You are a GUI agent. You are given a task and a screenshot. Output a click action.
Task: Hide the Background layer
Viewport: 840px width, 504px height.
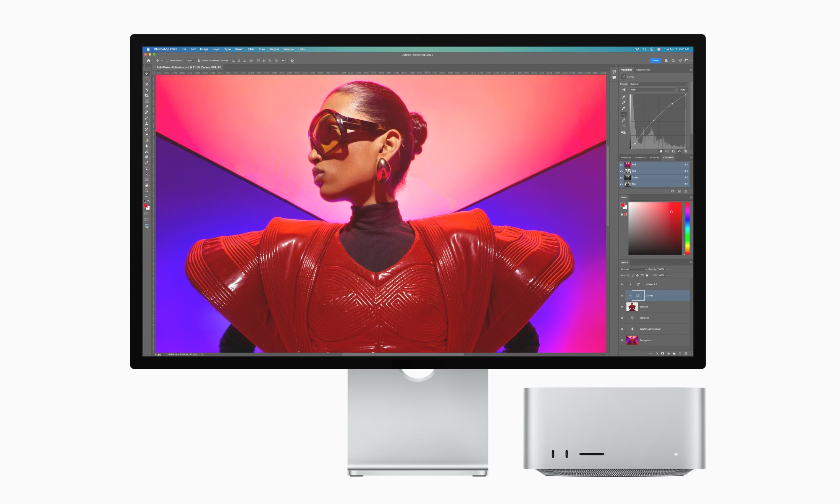(x=622, y=340)
